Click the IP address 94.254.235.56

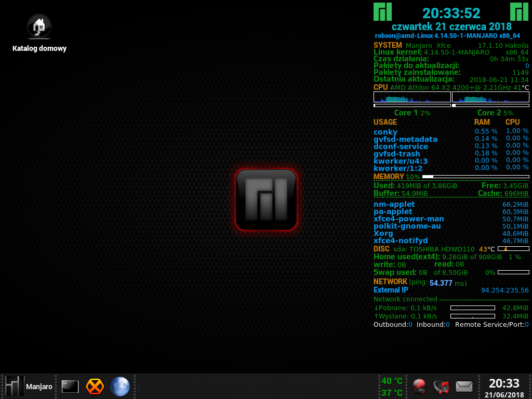click(505, 290)
